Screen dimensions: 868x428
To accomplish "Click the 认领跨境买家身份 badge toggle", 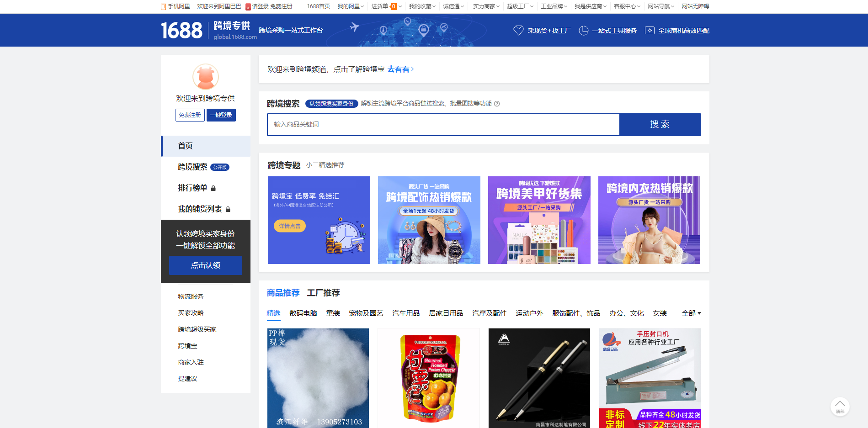I will point(331,104).
